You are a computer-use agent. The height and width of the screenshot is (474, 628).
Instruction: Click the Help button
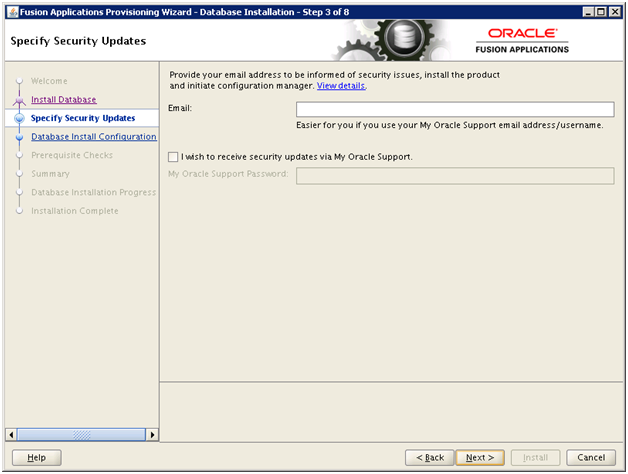(36, 458)
